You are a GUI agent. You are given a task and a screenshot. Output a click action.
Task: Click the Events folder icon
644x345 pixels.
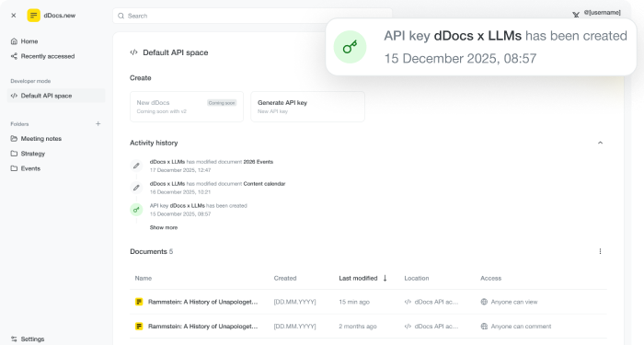(x=14, y=168)
